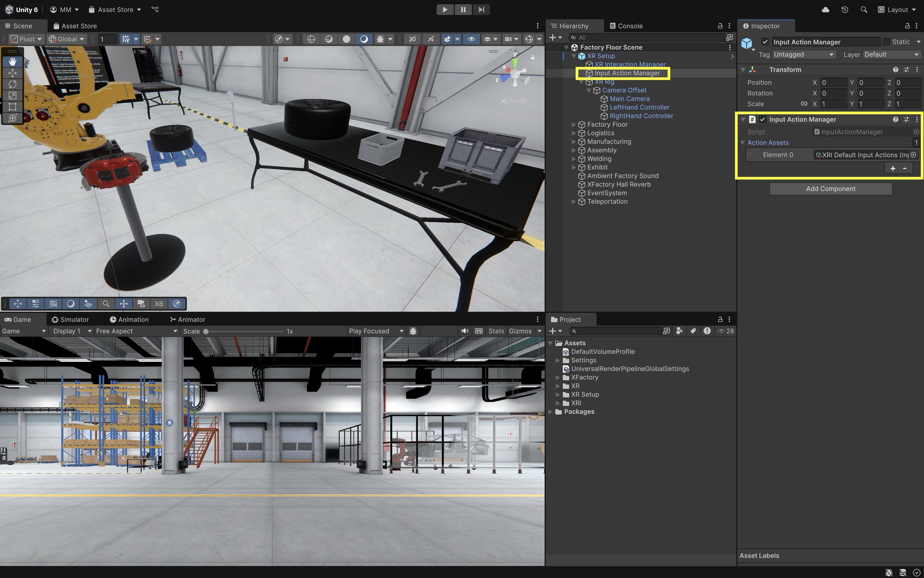Switch to the Simulator tab
924x578 pixels.
(x=70, y=320)
